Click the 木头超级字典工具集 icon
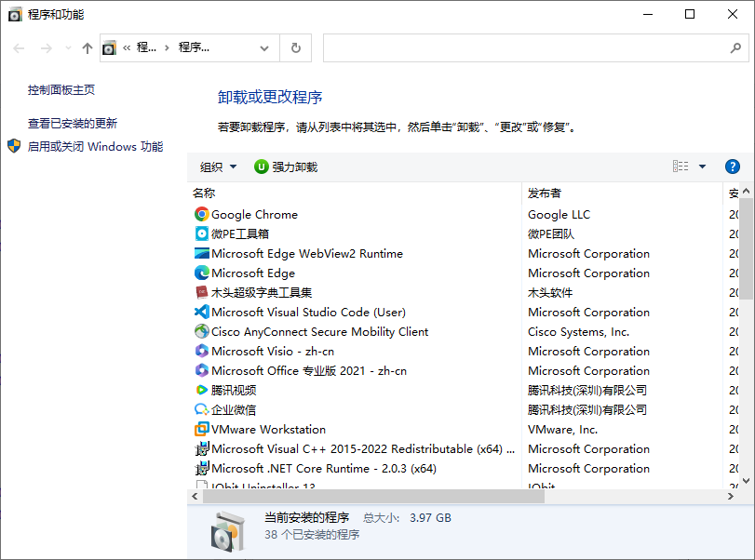Viewport: 755px width, 560px height. (202, 292)
